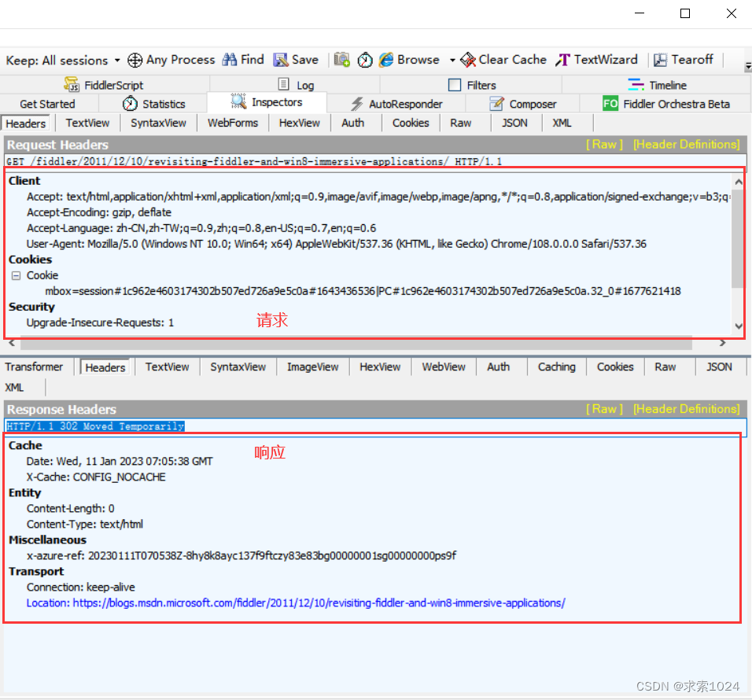Clear Cache using its toolbar icon
Image resolution: width=752 pixels, height=700 pixels.
point(468,60)
